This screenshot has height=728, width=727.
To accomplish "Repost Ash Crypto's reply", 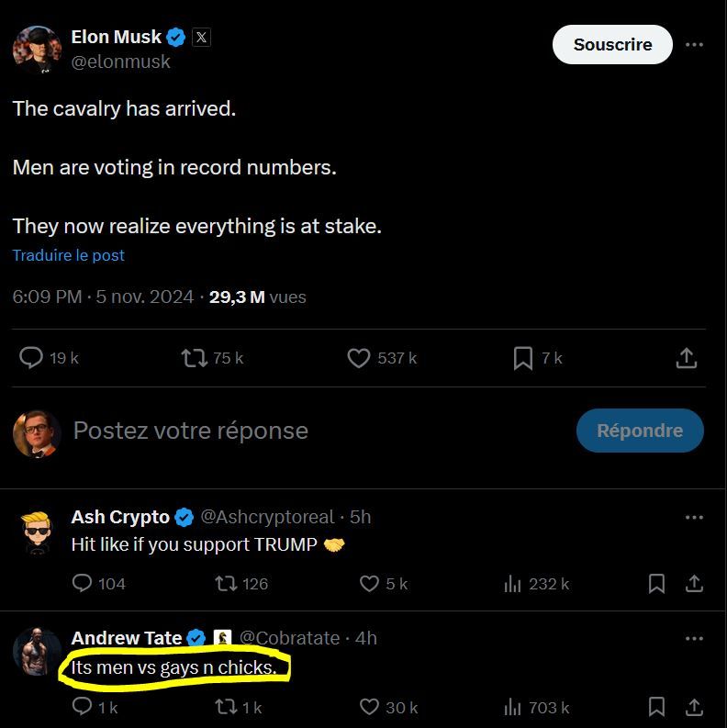I will [x=225, y=583].
